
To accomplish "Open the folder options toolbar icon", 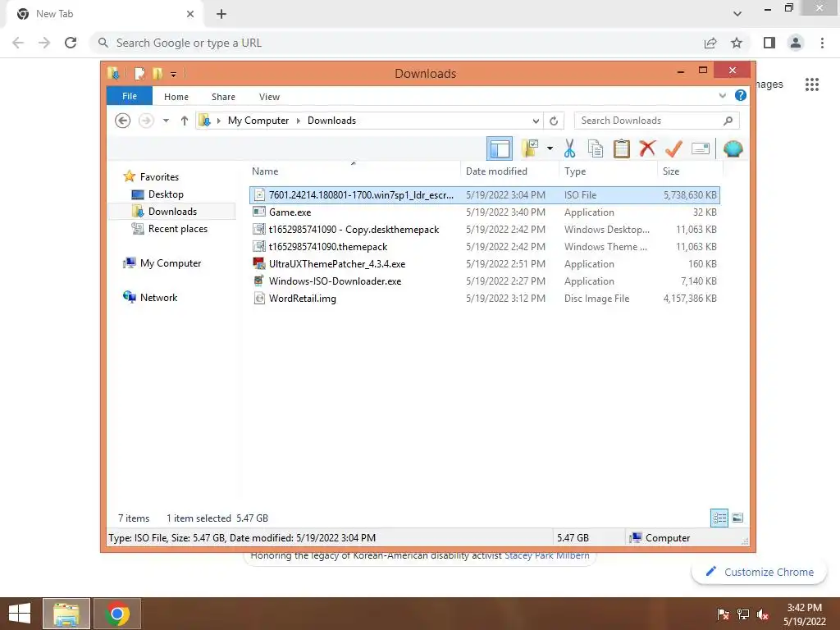I will click(x=530, y=148).
